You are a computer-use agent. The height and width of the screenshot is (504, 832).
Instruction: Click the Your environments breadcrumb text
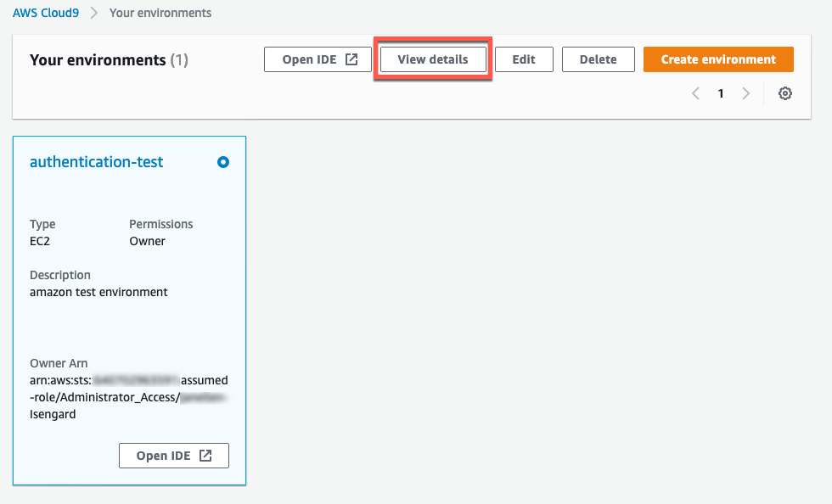pyautogui.click(x=160, y=13)
